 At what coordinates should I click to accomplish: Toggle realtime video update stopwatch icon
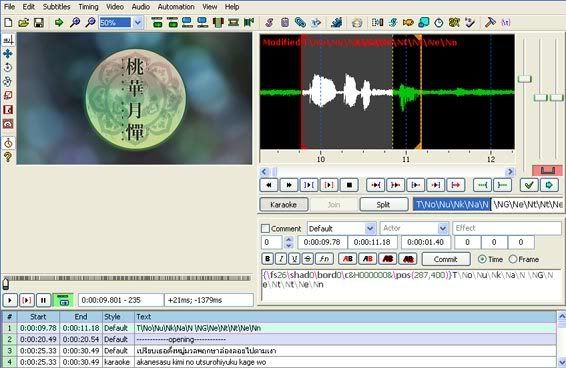pyautogui.click(x=8, y=143)
